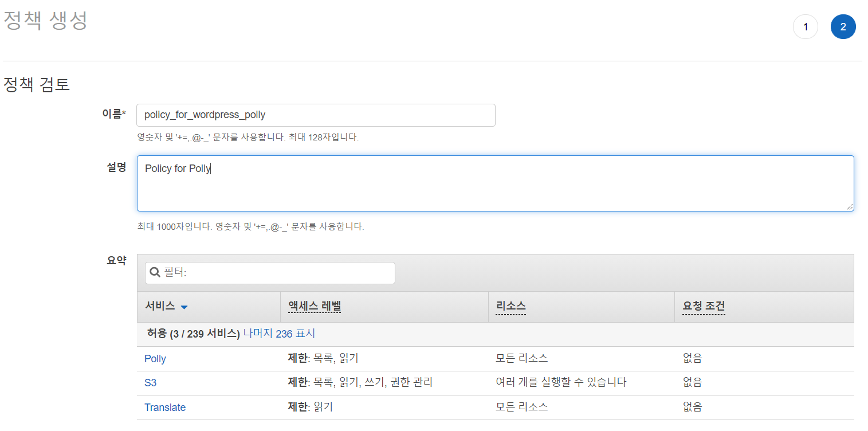Click the 리소스 column header

pos(510,307)
